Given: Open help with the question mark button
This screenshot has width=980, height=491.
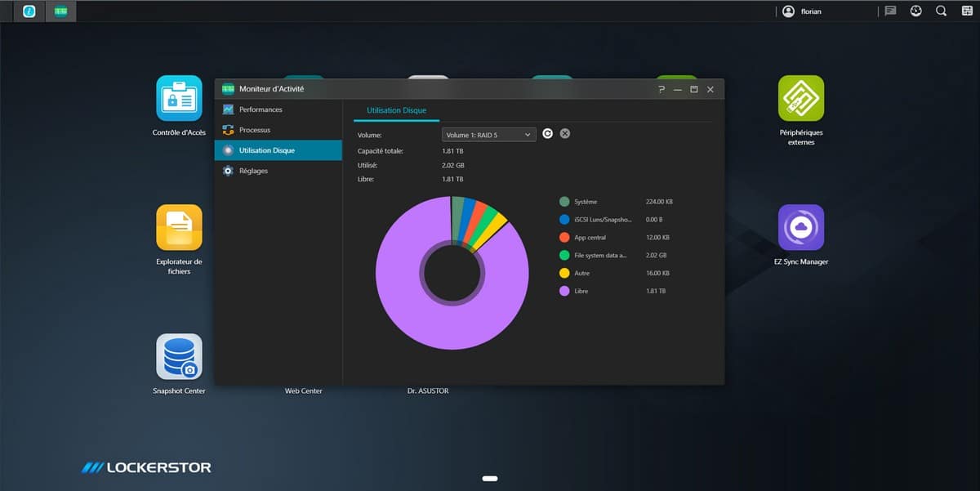Looking at the screenshot, I should (x=661, y=89).
